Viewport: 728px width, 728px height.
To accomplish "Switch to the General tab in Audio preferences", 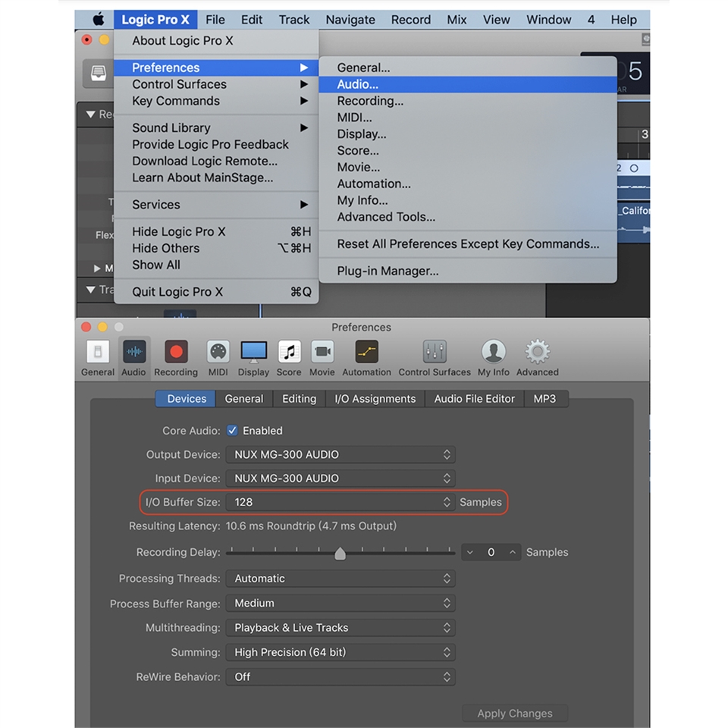I will [x=243, y=399].
